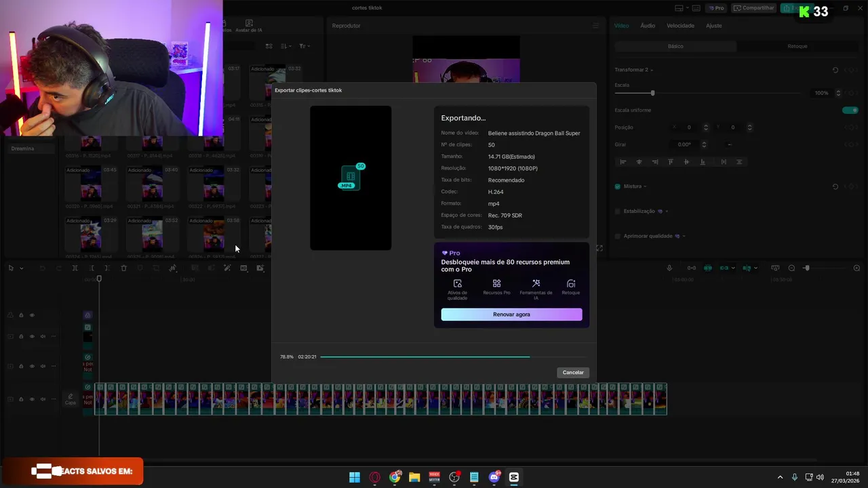868x488 pixels.
Task: Click the export progress bar
Action: [x=453, y=357]
